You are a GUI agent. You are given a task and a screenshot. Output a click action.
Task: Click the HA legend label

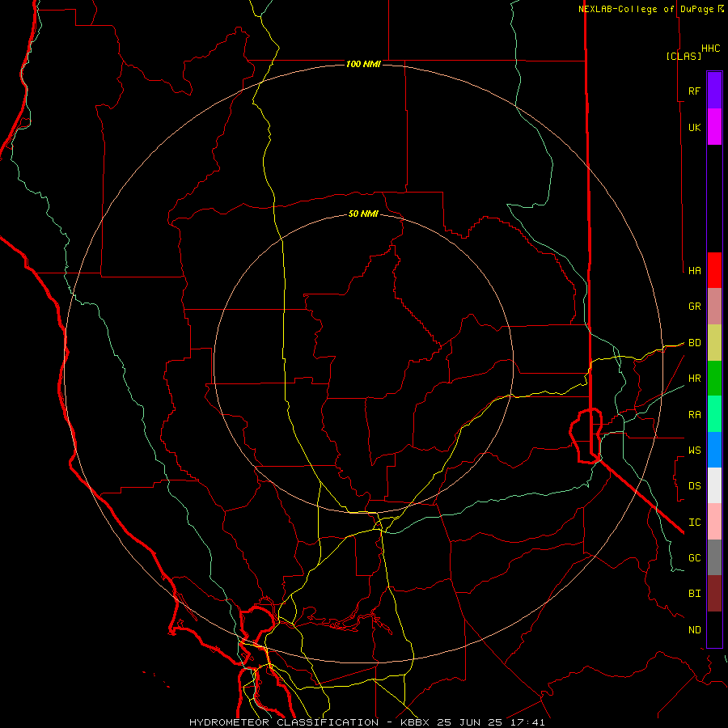click(694, 270)
